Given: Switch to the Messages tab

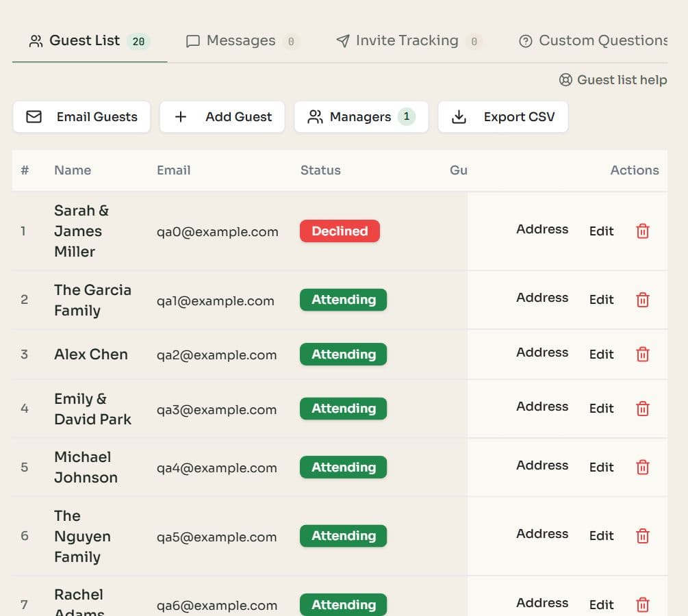Looking at the screenshot, I should (242, 41).
